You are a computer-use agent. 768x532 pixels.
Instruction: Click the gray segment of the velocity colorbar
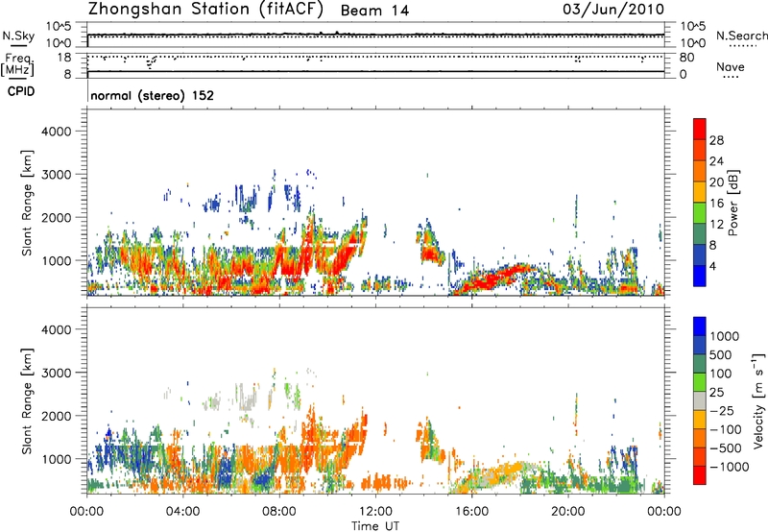(700, 401)
